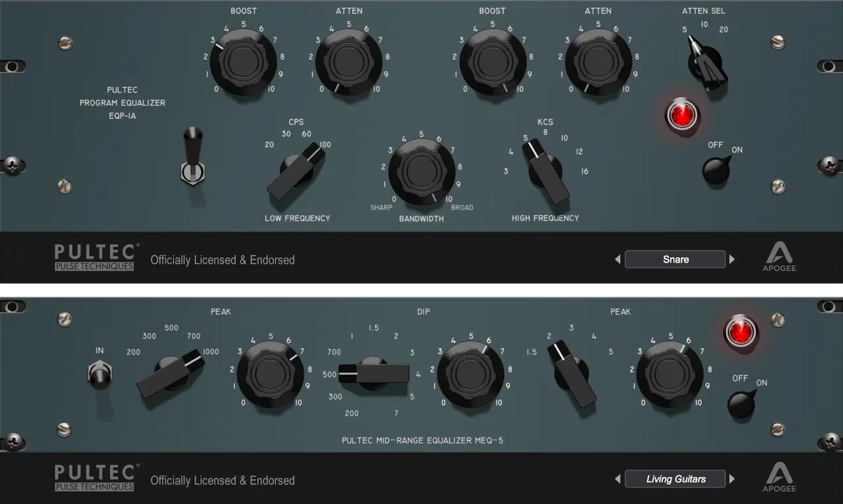
Task: Click the 'BROAD' bandwidth label
Action: coord(462,207)
